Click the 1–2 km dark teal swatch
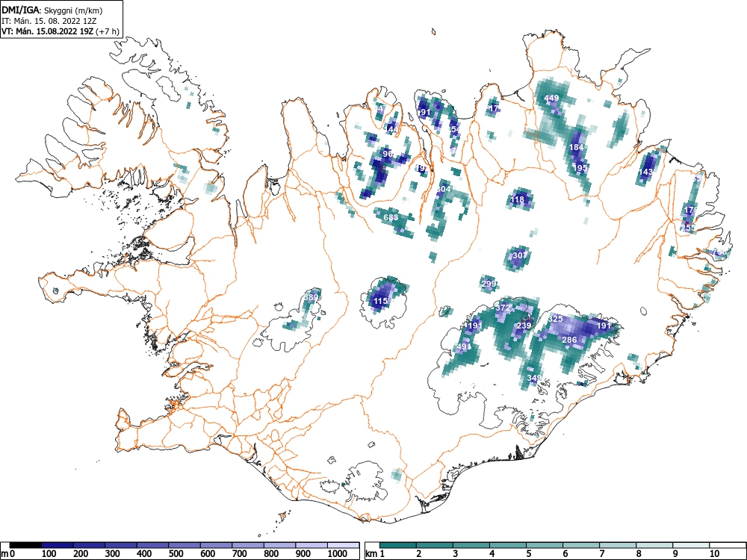Image resolution: width=747 pixels, height=560 pixels. (x=398, y=545)
